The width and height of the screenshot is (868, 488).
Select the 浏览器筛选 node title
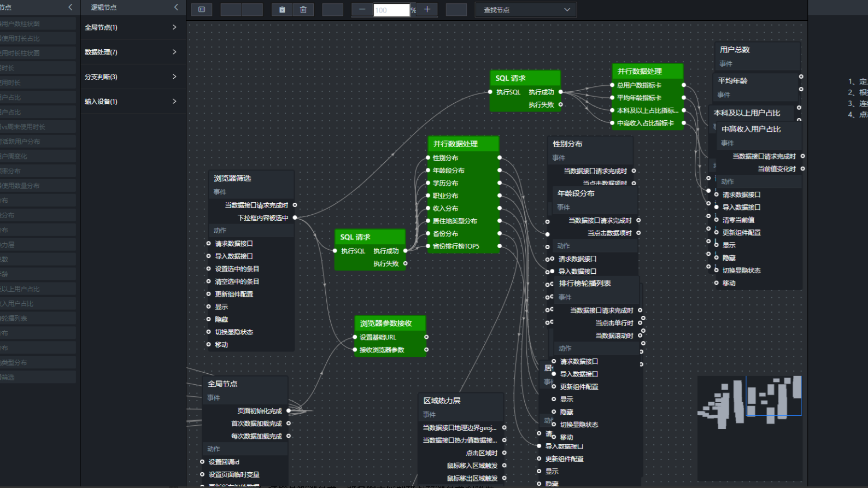(232, 178)
